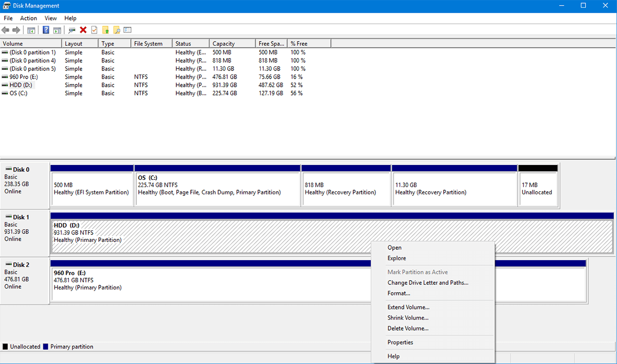Click the Back arrow in the toolbar
The width and height of the screenshot is (617, 364).
click(6, 30)
